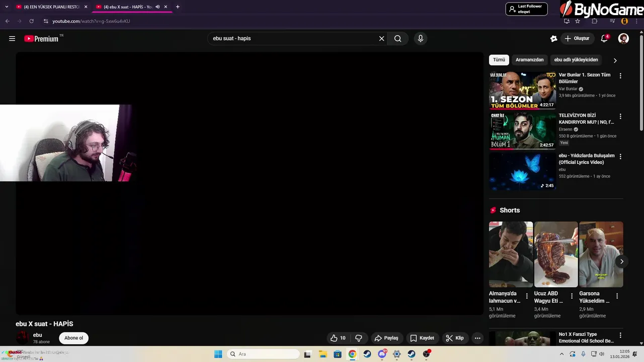The width and height of the screenshot is (644, 362).
Task: Open Chrome profile avatar
Action: [624, 21]
